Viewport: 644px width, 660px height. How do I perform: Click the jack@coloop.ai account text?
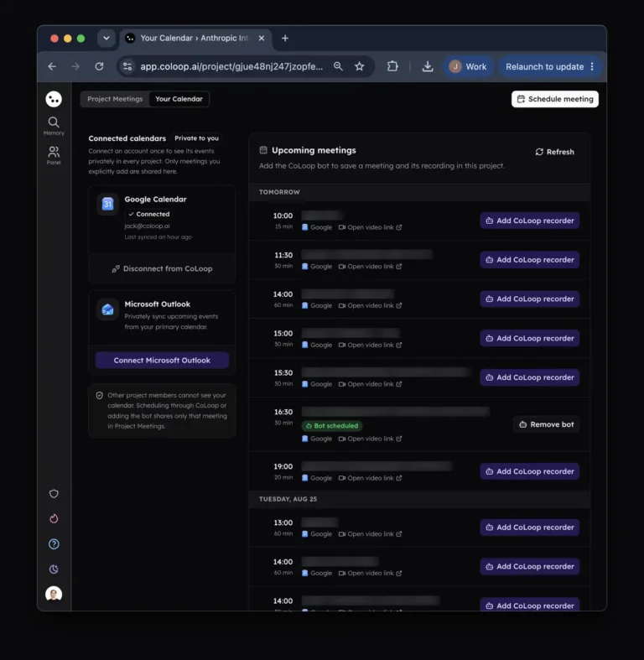click(x=147, y=226)
